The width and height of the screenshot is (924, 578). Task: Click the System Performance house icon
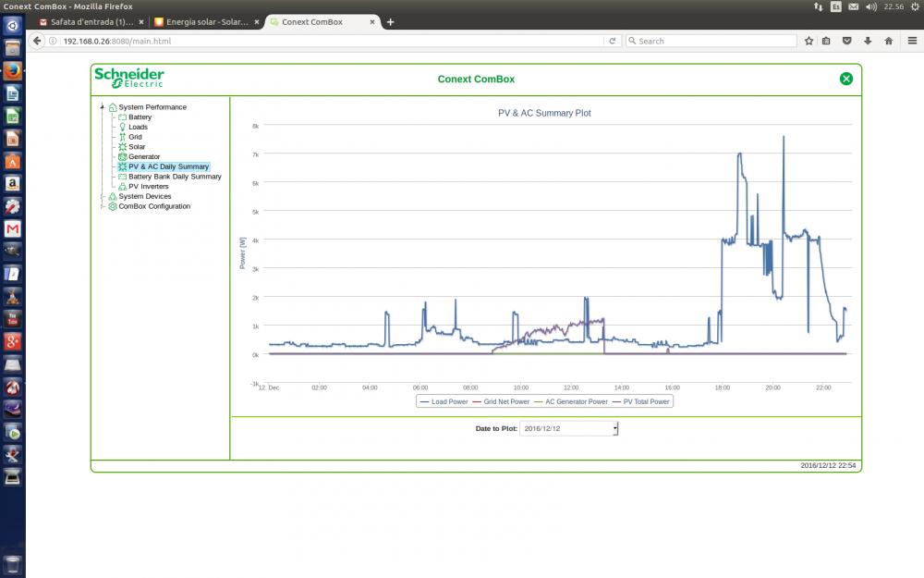[x=113, y=107]
